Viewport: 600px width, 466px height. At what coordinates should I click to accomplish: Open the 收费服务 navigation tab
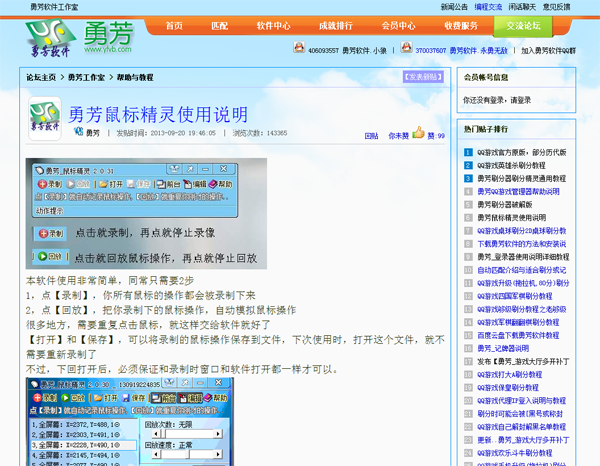tap(461, 26)
